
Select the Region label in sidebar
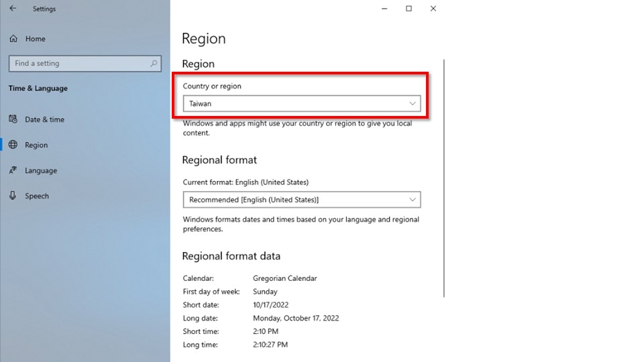(36, 145)
